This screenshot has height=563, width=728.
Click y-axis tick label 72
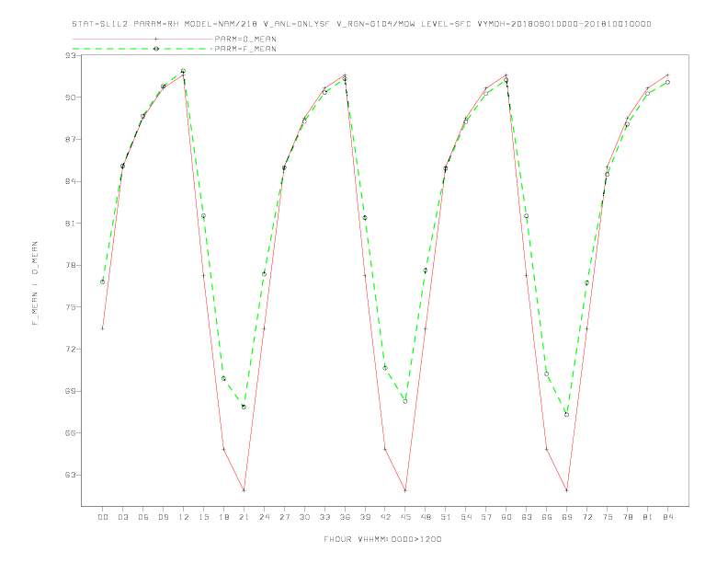click(x=71, y=350)
